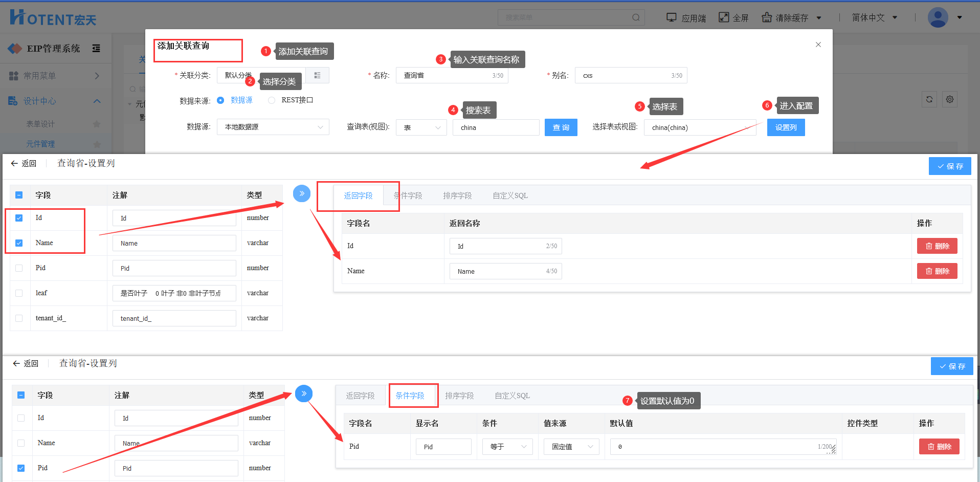The height and width of the screenshot is (482, 980).
Task: Click the user avatar icon
Action: 938,17
